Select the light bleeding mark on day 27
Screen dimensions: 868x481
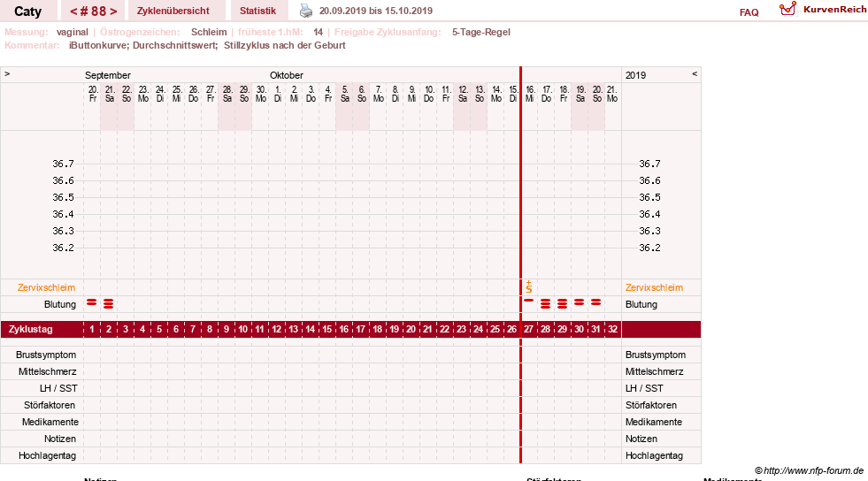coord(528,301)
